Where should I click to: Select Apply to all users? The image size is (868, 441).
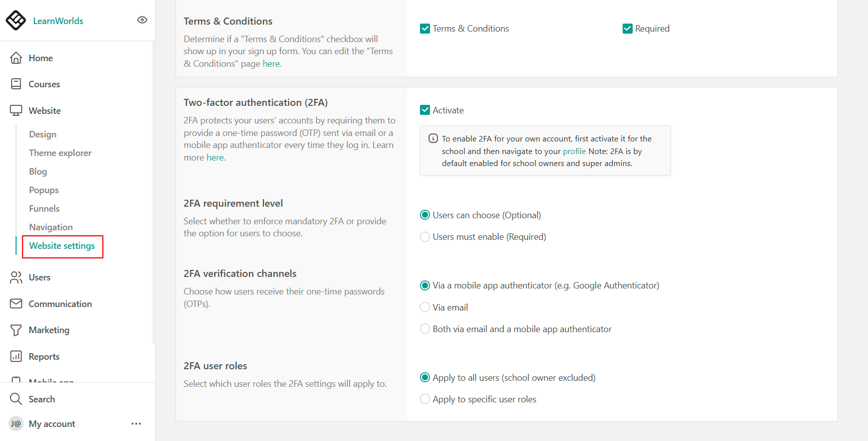coord(425,378)
